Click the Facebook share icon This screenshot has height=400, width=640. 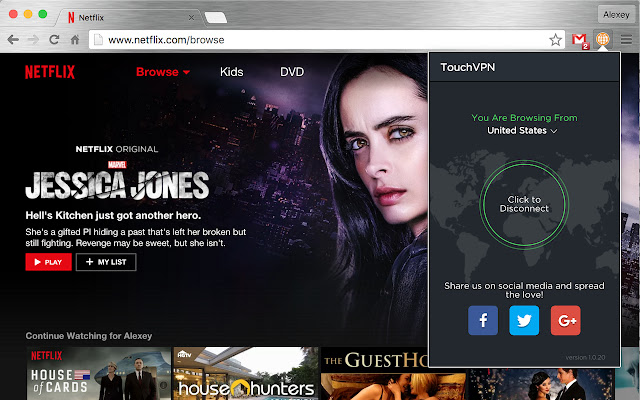[483, 320]
